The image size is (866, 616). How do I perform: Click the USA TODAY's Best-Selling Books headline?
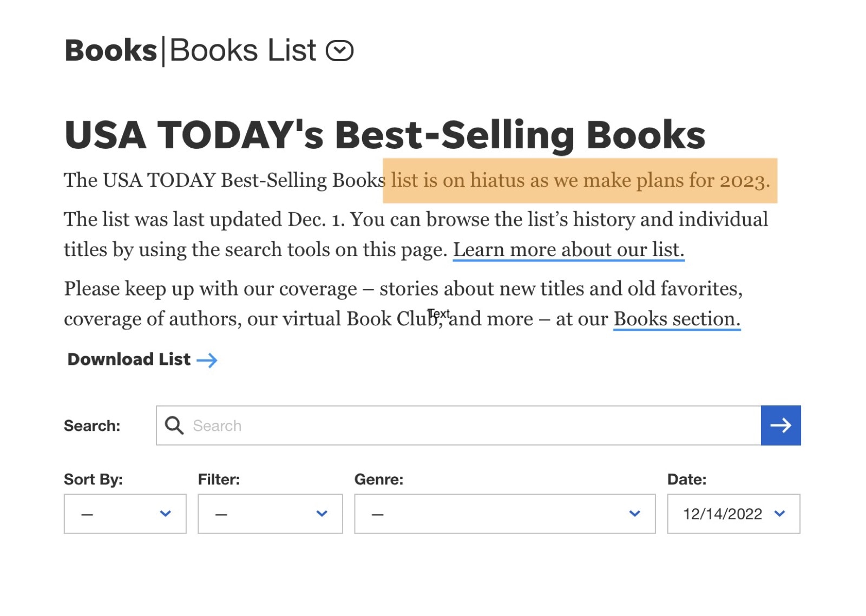(x=384, y=135)
